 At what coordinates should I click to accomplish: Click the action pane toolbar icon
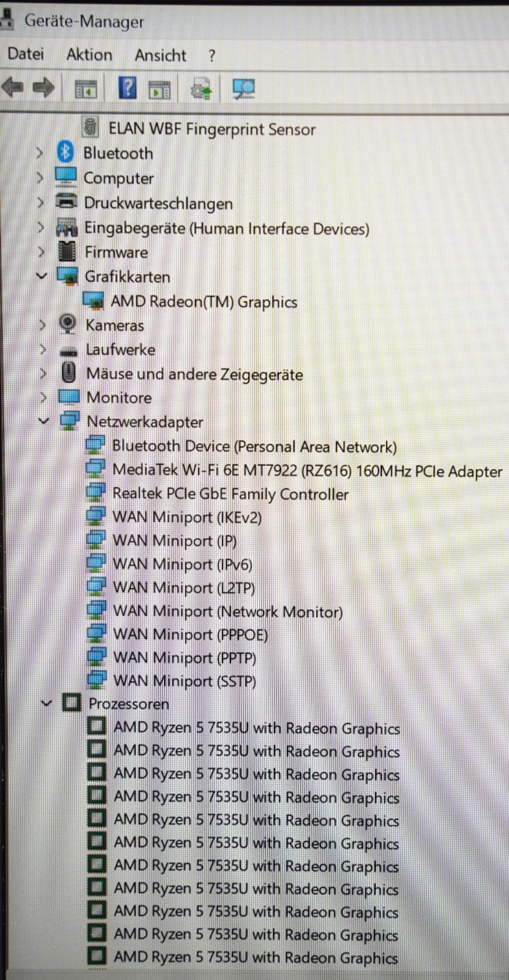point(159,89)
